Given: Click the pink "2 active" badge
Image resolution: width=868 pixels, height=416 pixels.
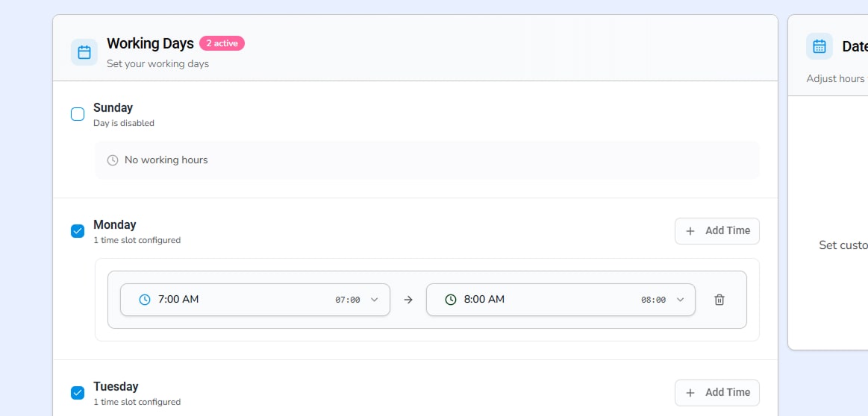Looking at the screenshot, I should [x=222, y=43].
